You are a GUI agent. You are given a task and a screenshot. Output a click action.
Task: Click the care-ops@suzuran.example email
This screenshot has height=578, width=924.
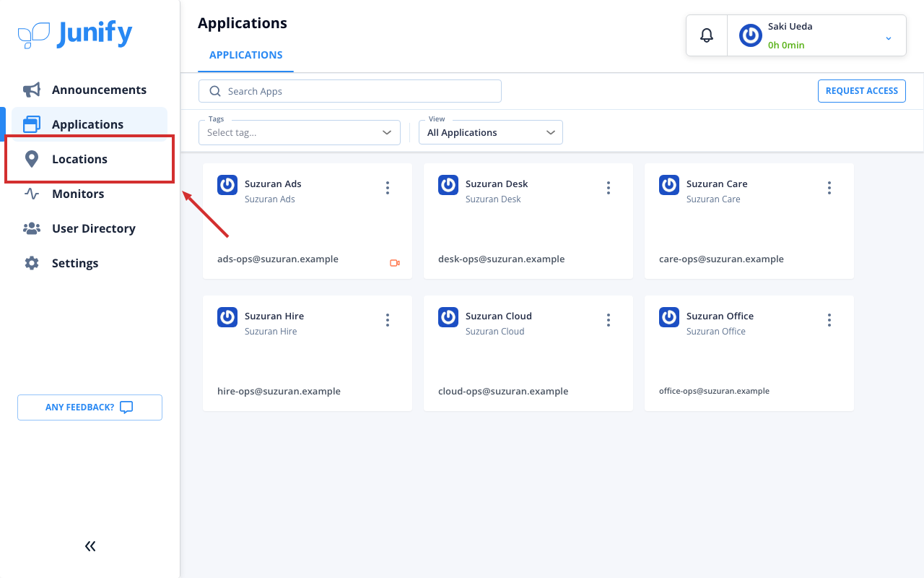[x=721, y=259]
